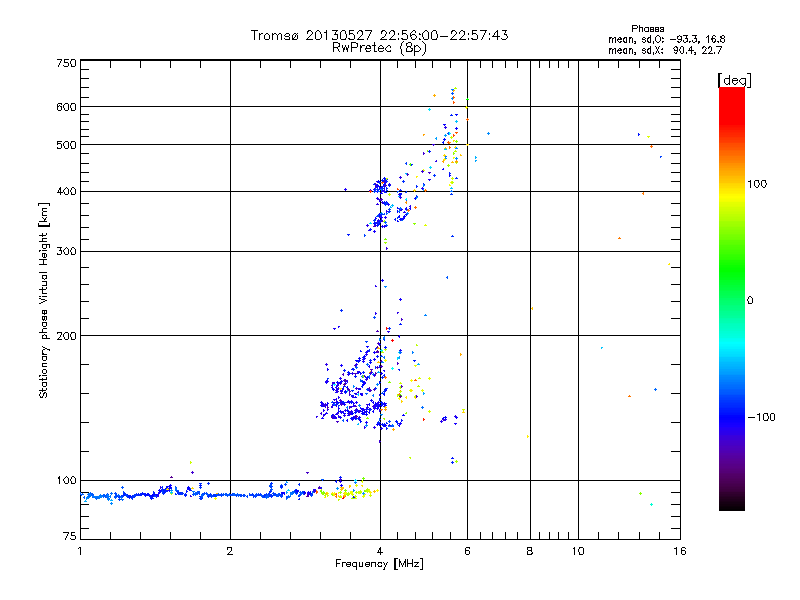The width and height of the screenshot is (800, 600).
Task: Click the '1' frequency axis tick label
Action: tap(80, 551)
